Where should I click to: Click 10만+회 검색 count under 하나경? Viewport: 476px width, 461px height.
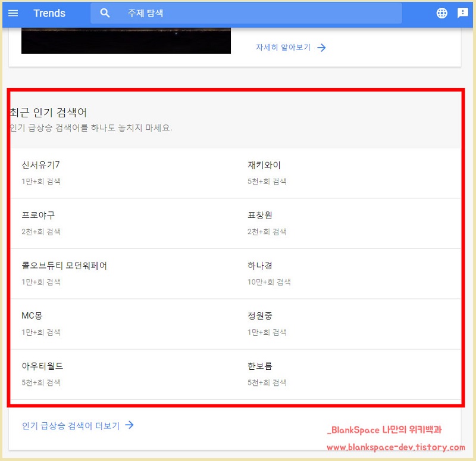pos(269,282)
